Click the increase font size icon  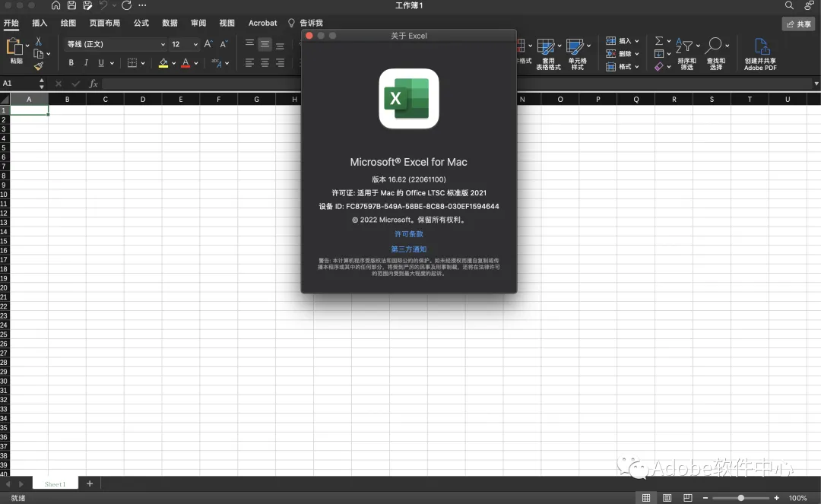coord(208,44)
